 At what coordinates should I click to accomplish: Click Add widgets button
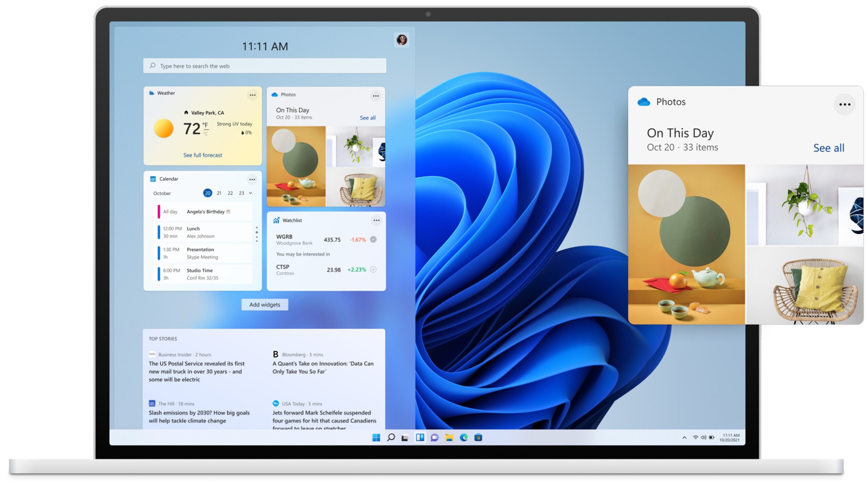(x=264, y=304)
